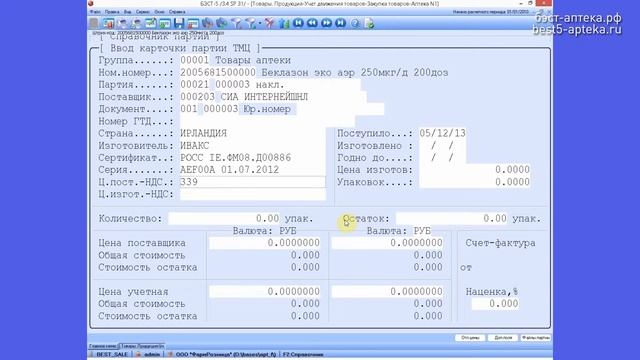Switch to the Товары, Продукция bottom tab
The width and height of the screenshot is (640, 360).
142,346
